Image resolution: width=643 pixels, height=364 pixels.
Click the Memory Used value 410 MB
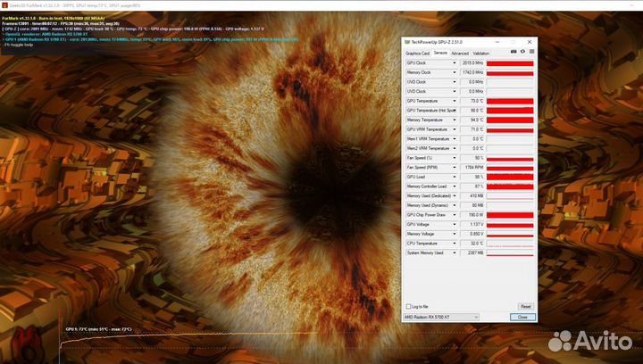[x=472, y=196]
